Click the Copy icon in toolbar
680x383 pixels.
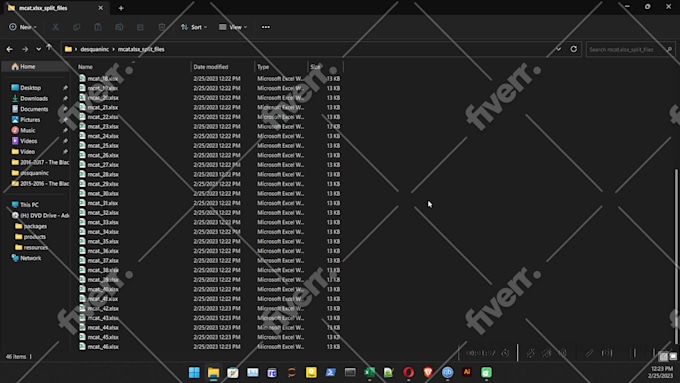77,27
